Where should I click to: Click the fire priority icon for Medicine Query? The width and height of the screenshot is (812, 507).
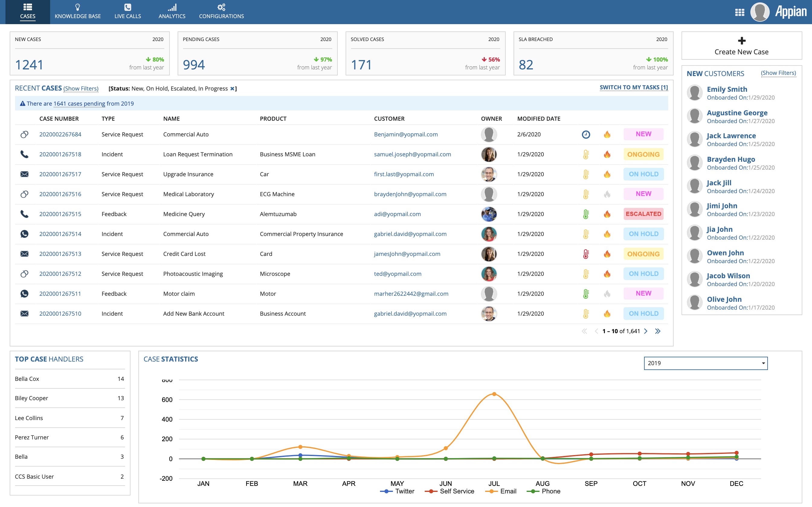[607, 214]
